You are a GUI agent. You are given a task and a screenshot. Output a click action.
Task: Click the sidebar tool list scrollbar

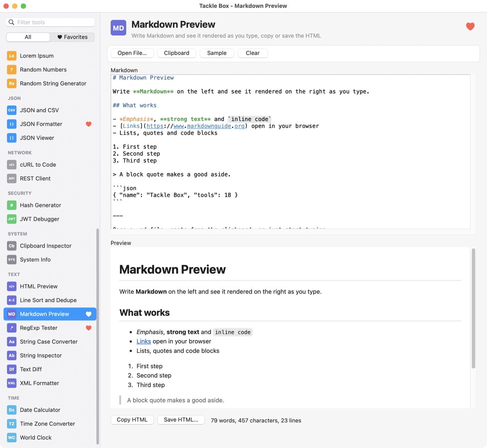98,336
